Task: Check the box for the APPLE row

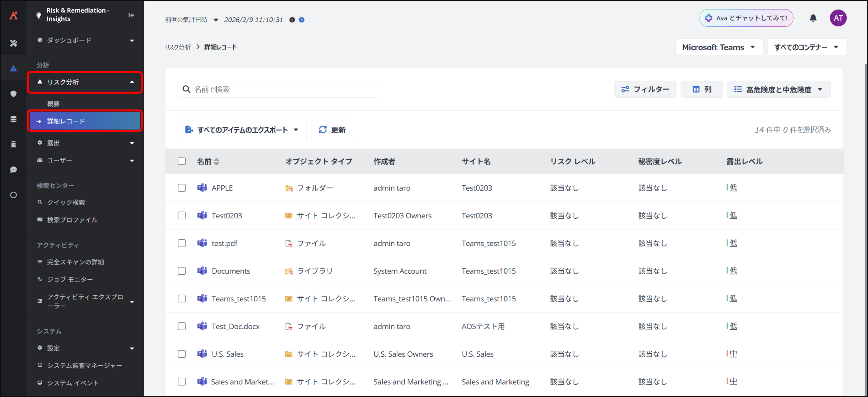Action: [x=182, y=188]
